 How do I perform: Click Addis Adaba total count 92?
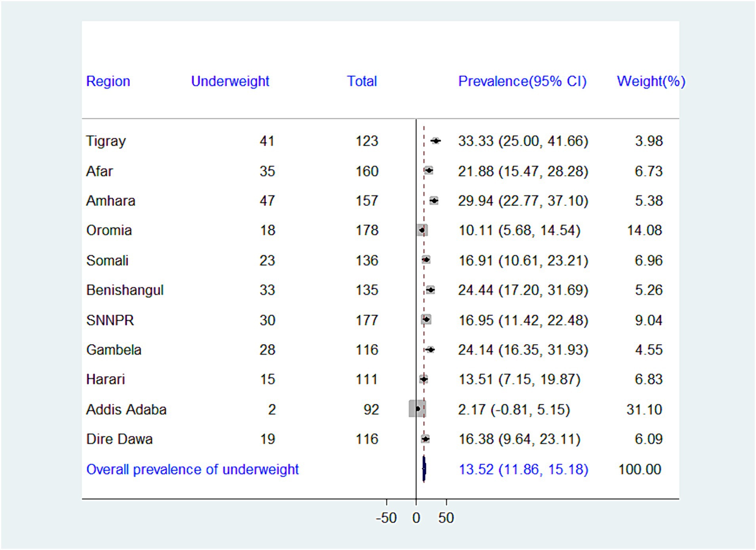(x=371, y=409)
